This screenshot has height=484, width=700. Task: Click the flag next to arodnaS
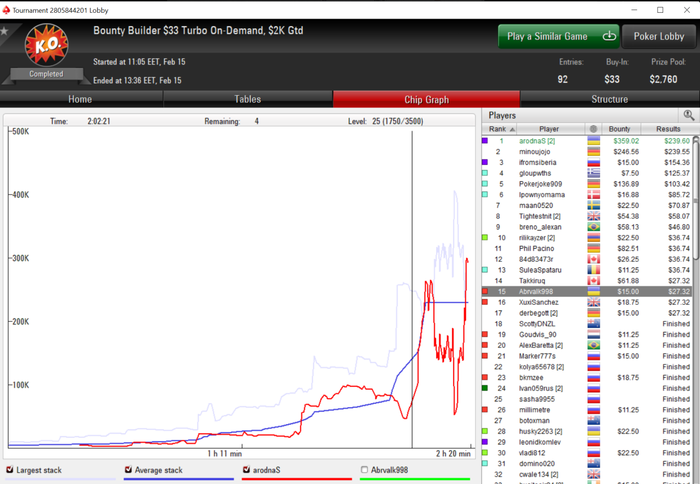click(593, 141)
